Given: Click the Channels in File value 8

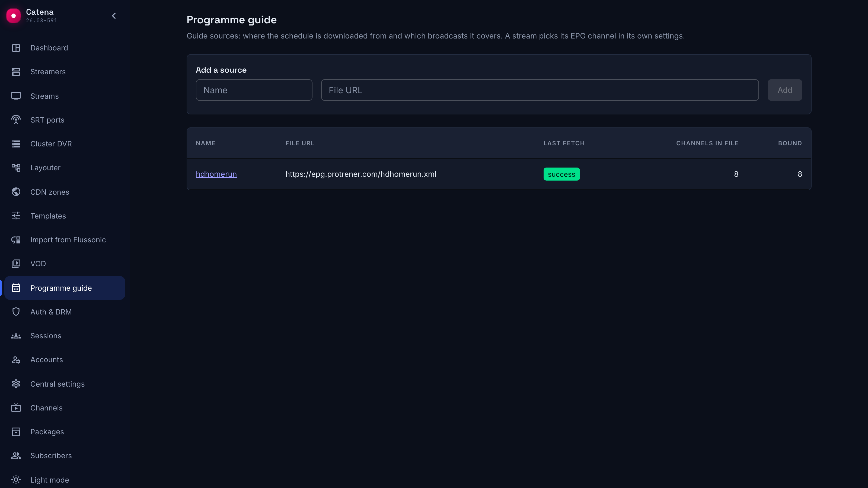Looking at the screenshot, I should coord(736,174).
